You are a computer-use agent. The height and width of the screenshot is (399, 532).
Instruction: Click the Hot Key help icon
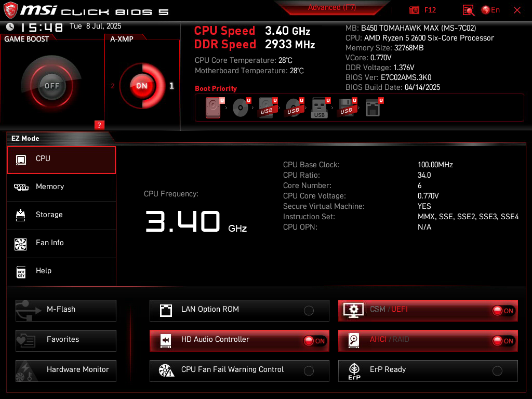pos(21,272)
